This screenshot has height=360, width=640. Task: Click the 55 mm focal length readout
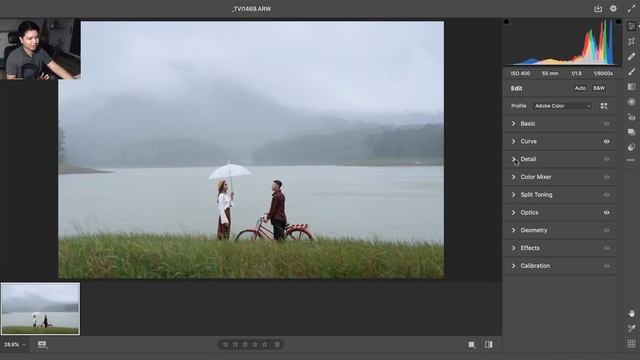(550, 73)
